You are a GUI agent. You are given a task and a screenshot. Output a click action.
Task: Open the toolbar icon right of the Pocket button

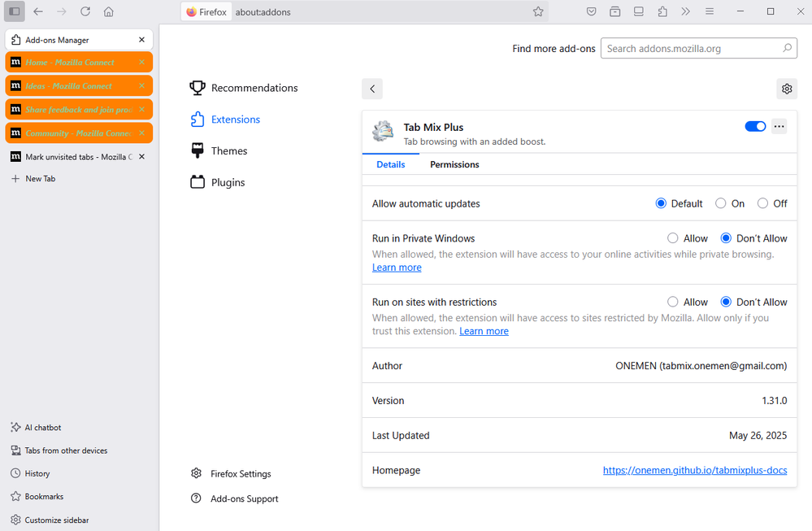point(614,11)
